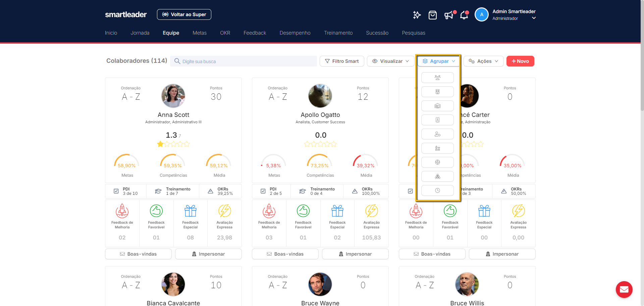Open Carter's Feedback Favorável thumbs-up icon
The width and height of the screenshot is (644, 306).
pos(450,211)
